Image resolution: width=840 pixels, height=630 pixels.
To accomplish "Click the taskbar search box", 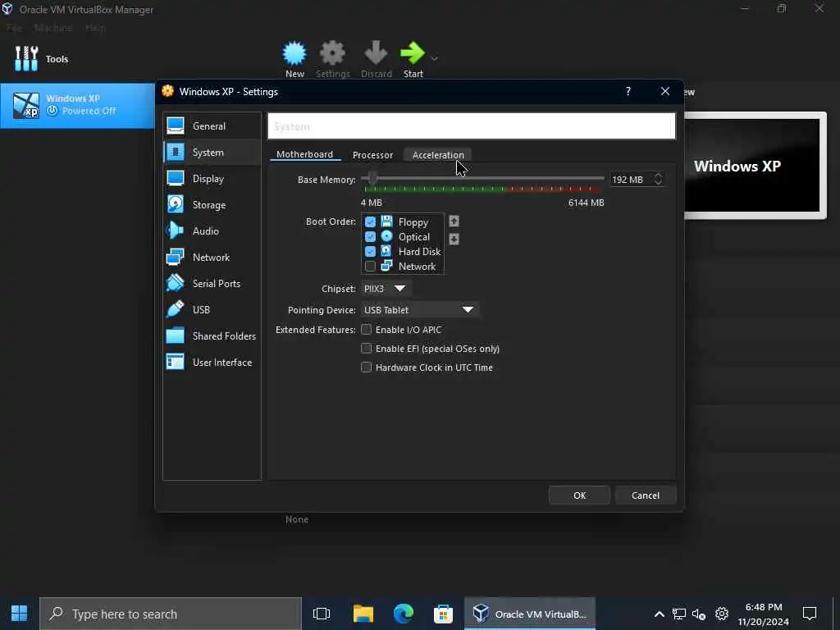I will [x=171, y=614].
